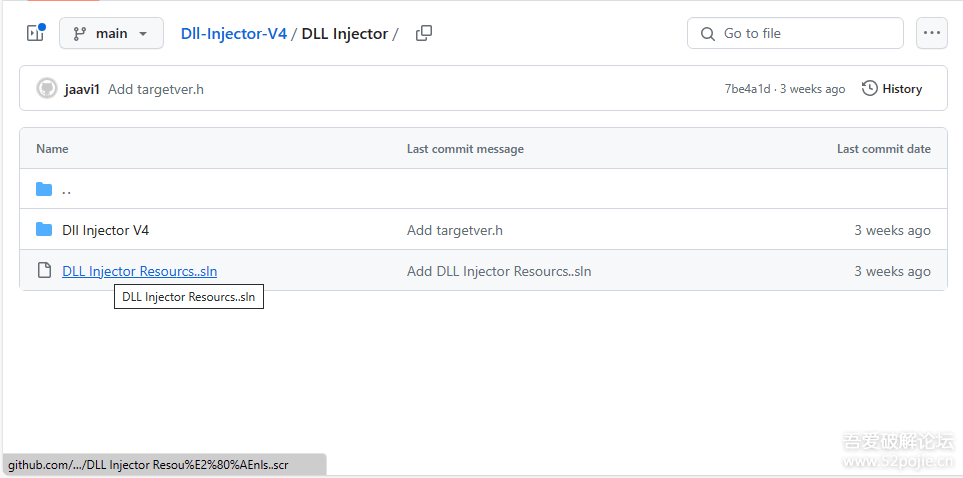The height and width of the screenshot is (478, 963).
Task: Open DLL Injector Resourcs..sln file
Action: pyautogui.click(x=139, y=271)
